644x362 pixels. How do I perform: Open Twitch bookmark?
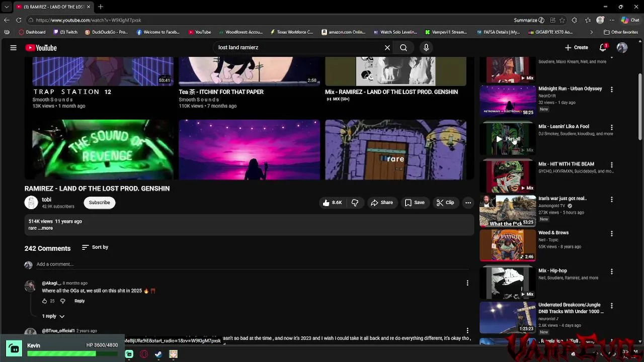(x=66, y=32)
